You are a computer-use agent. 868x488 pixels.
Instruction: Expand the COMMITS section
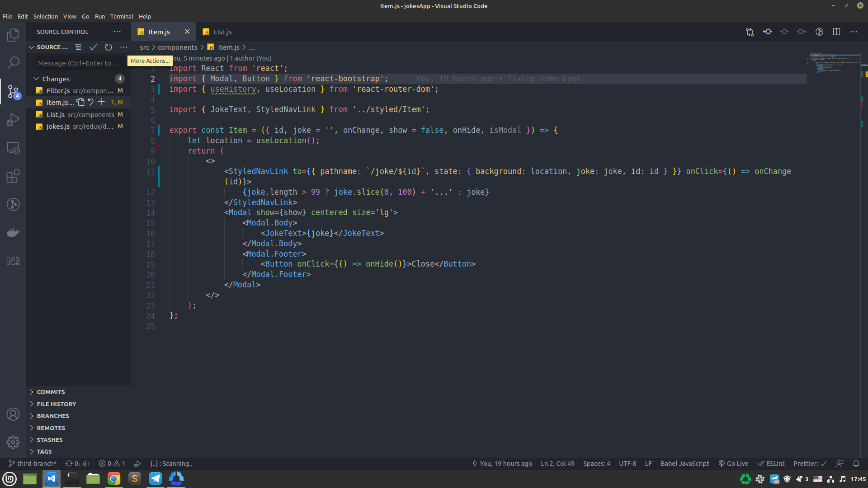50,392
